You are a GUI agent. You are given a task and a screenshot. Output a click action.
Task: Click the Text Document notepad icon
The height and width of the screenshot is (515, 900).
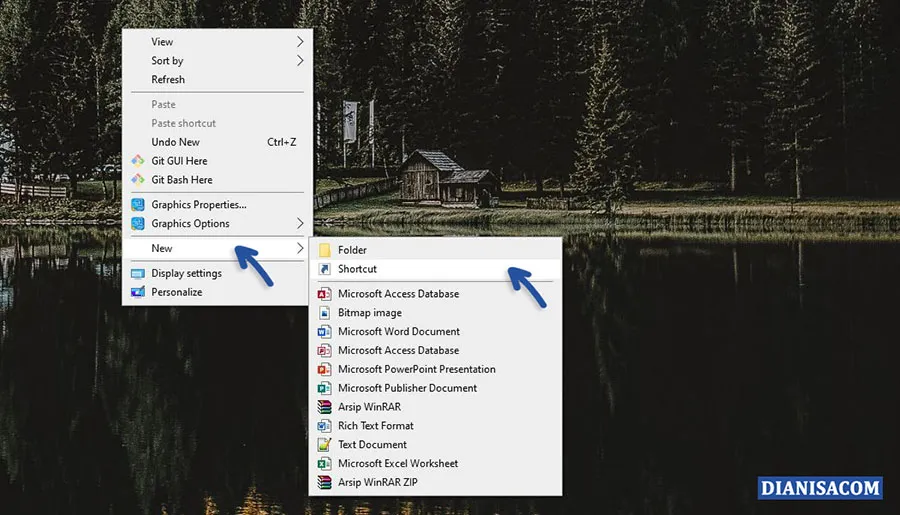pyautogui.click(x=324, y=445)
